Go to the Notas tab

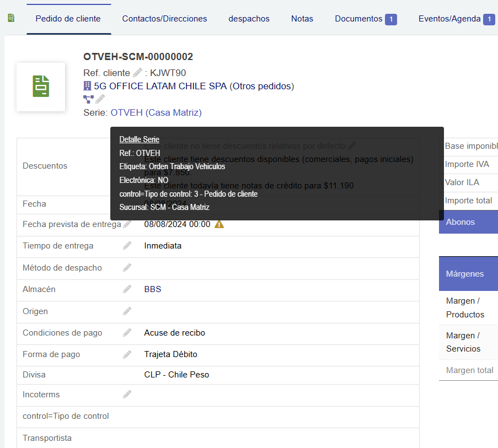tap(302, 19)
